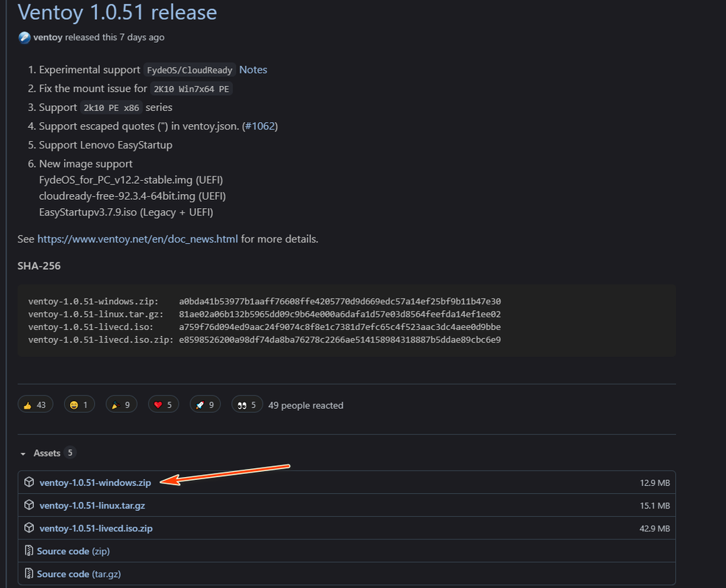Click the ventoy author avatar icon
Viewport: 726px width, 588px height.
24,37
